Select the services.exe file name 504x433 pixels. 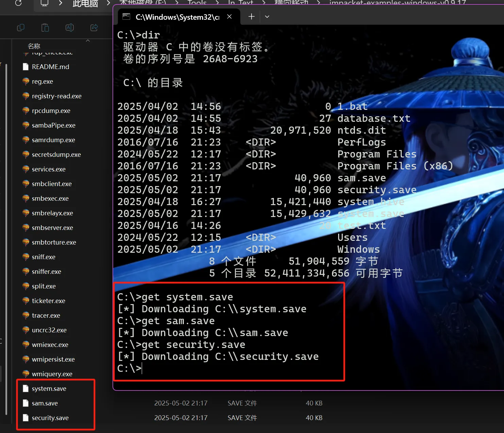tap(49, 169)
